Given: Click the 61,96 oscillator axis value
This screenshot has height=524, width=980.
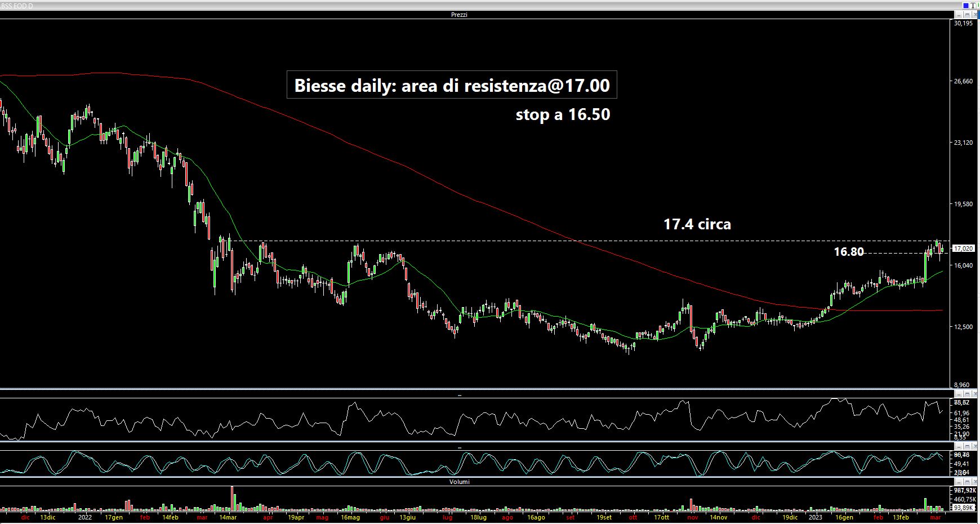Looking at the screenshot, I should coord(961,413).
